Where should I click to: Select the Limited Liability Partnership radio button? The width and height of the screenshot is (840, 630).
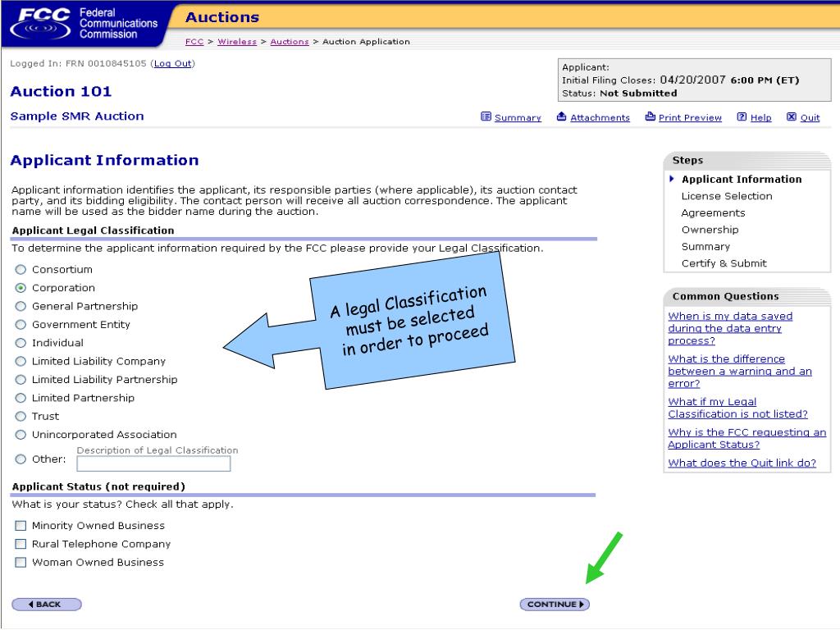[21, 379]
